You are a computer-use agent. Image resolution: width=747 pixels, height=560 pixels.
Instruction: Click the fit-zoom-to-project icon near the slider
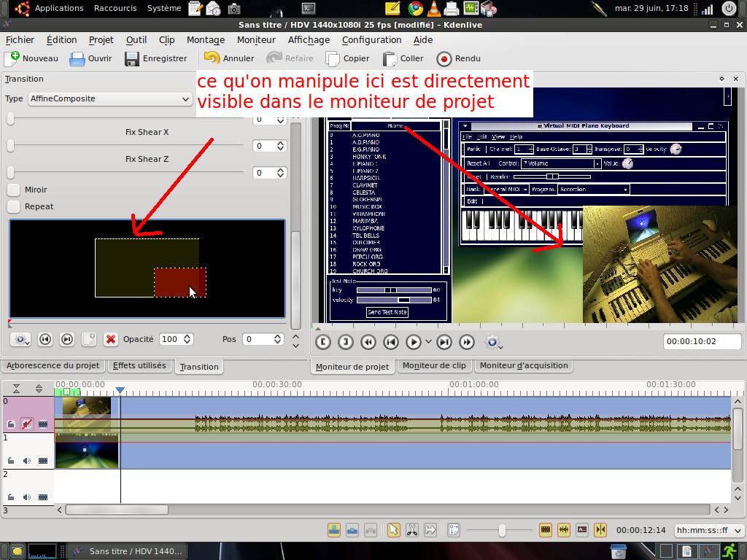(x=452, y=530)
